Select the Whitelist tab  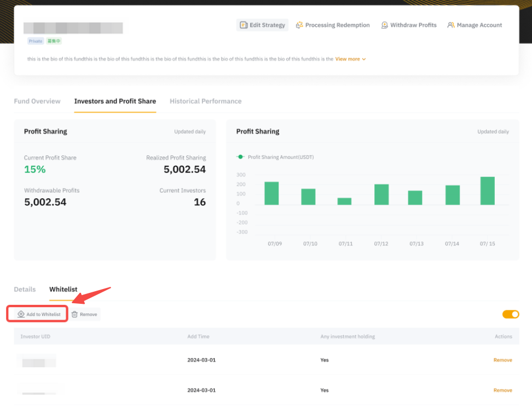pos(63,289)
